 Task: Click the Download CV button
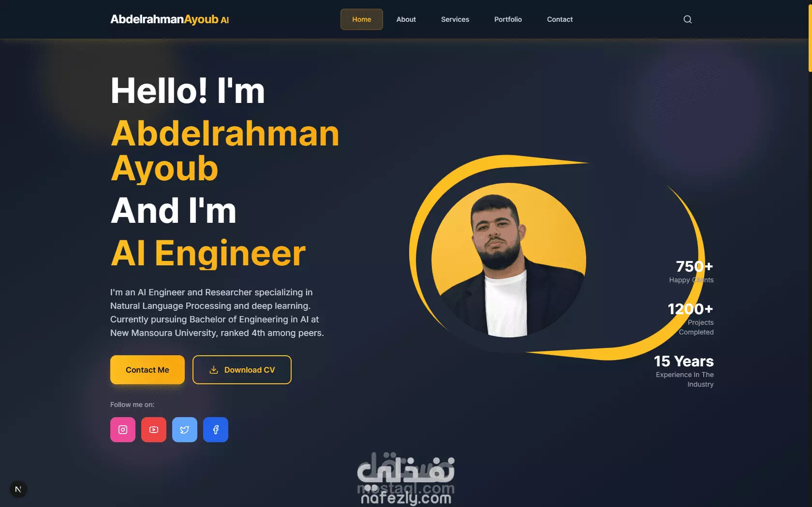pyautogui.click(x=242, y=370)
